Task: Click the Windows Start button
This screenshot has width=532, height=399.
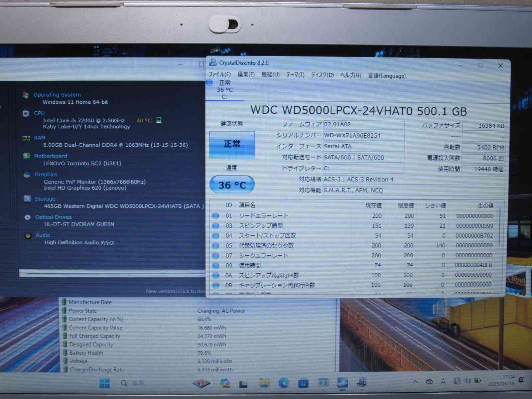Action: point(104,383)
